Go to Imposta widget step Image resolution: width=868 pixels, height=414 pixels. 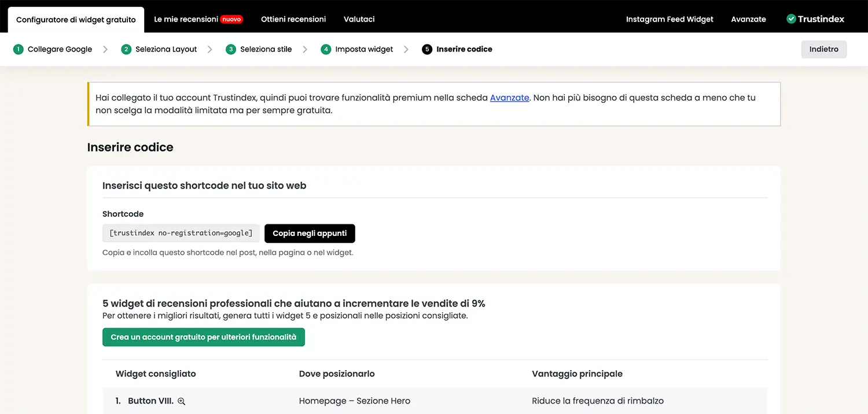(x=364, y=49)
